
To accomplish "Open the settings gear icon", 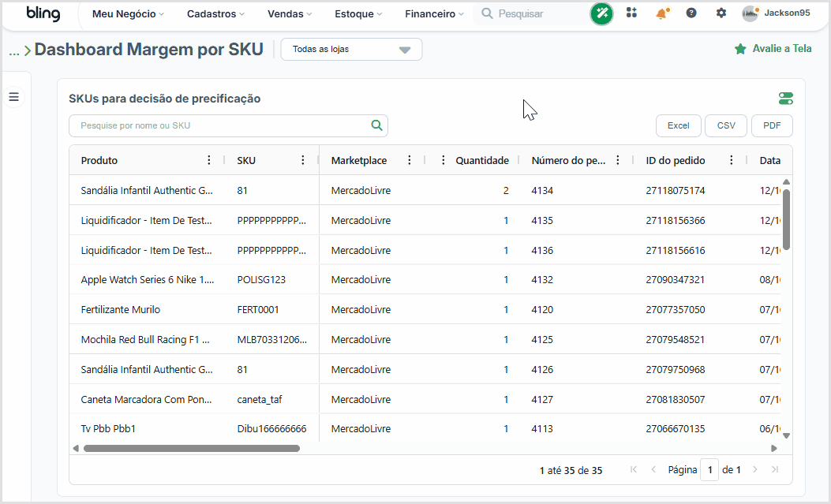I will click(721, 13).
